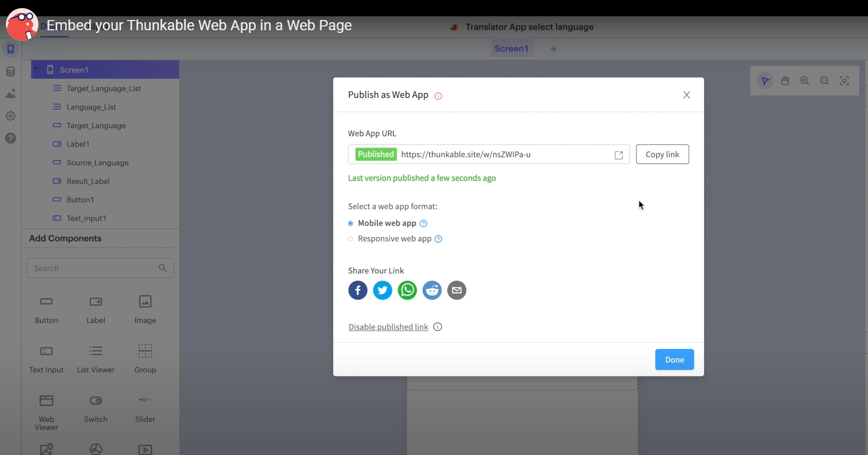Add a Slider component
Viewport: 868px width, 455px height.
click(x=145, y=408)
